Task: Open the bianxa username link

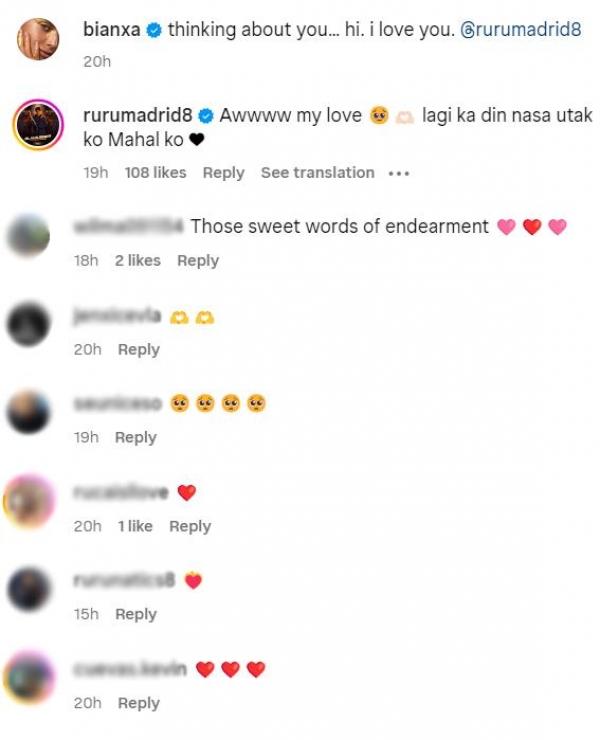Action: coord(111,30)
